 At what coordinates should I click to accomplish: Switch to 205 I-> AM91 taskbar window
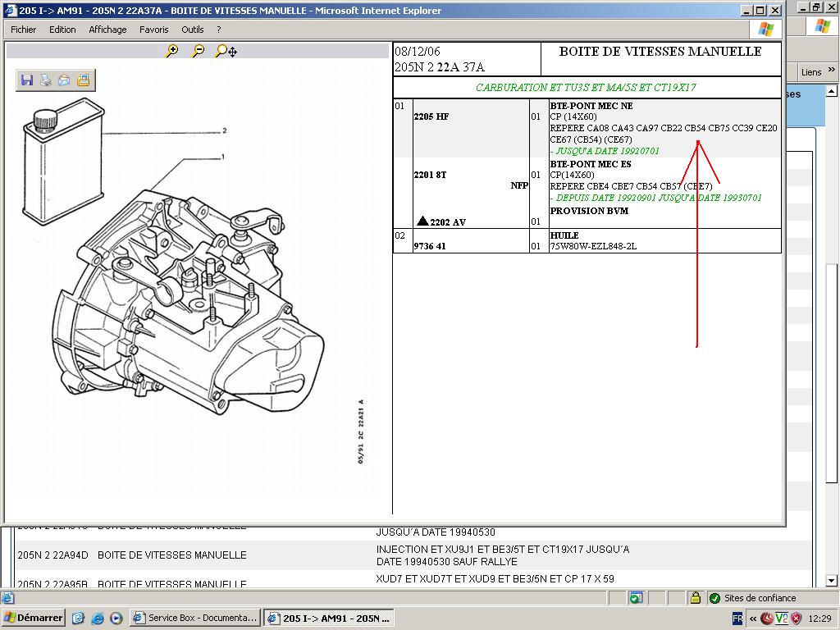pos(329,618)
